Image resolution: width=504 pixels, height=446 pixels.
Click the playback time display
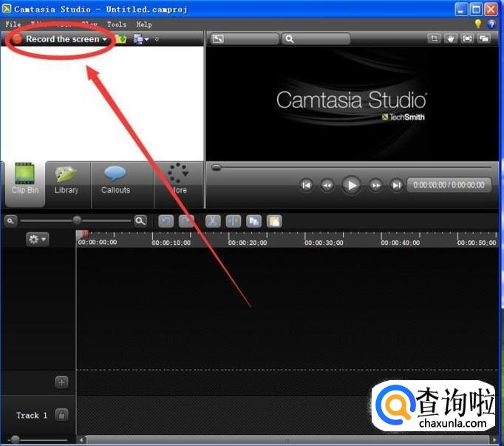[449, 185]
